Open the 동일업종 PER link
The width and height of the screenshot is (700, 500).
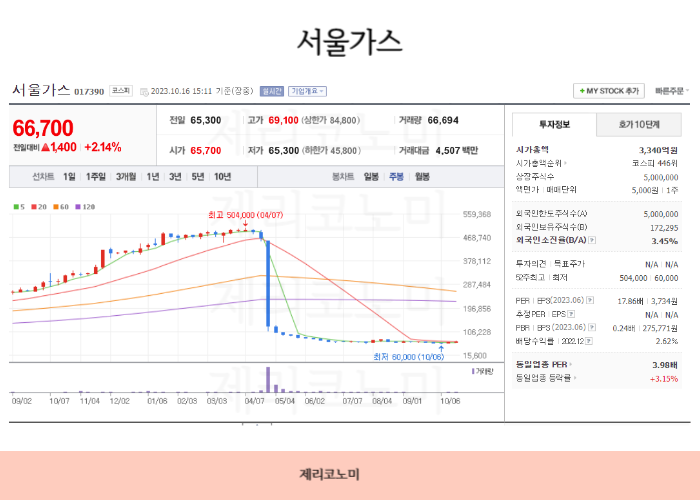[544, 365]
